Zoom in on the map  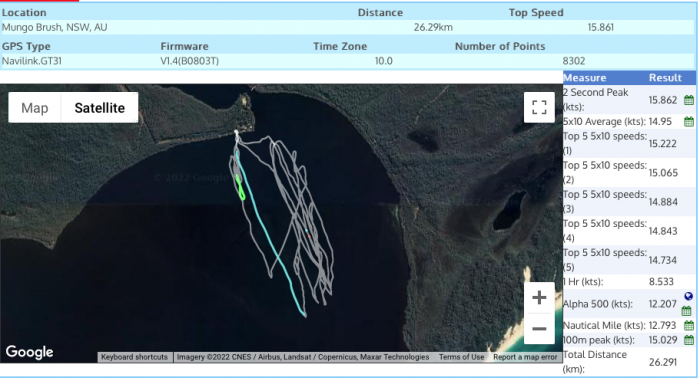click(539, 297)
